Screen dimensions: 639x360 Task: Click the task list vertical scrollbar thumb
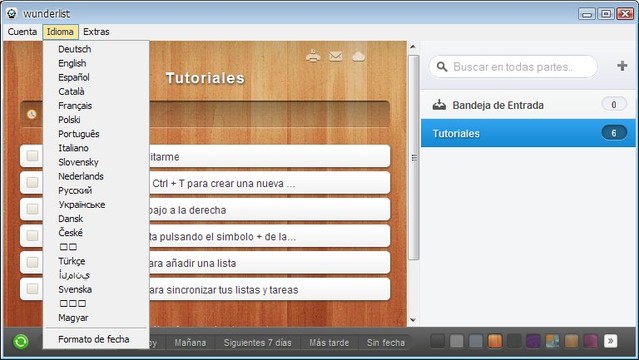point(414,157)
